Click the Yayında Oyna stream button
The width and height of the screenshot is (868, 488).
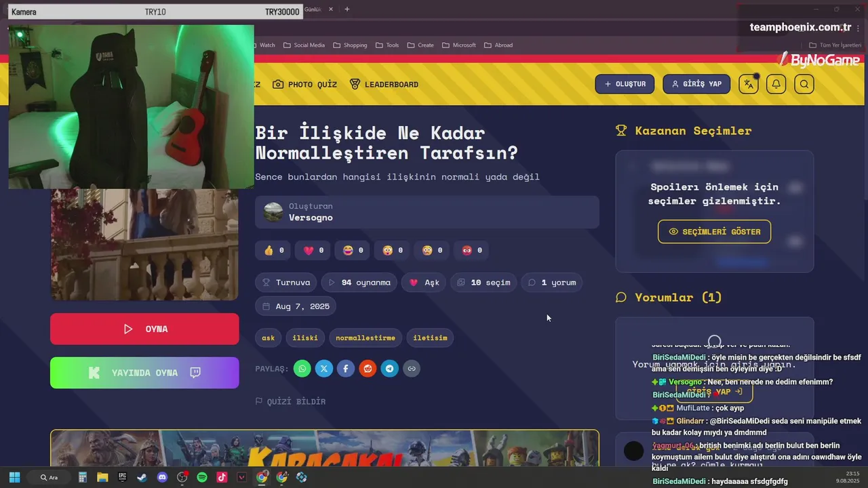144,373
